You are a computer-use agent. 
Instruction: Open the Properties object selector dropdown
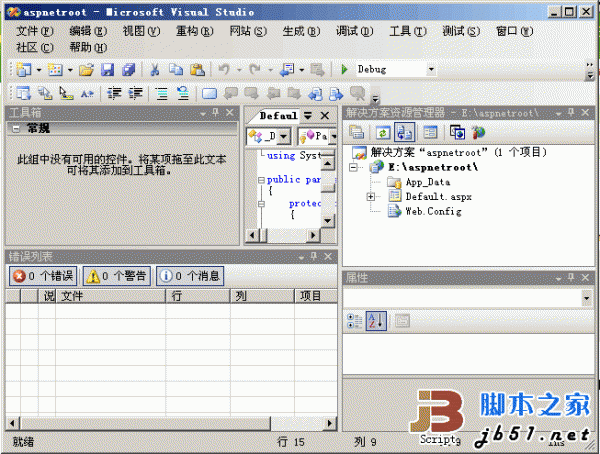coord(586,298)
